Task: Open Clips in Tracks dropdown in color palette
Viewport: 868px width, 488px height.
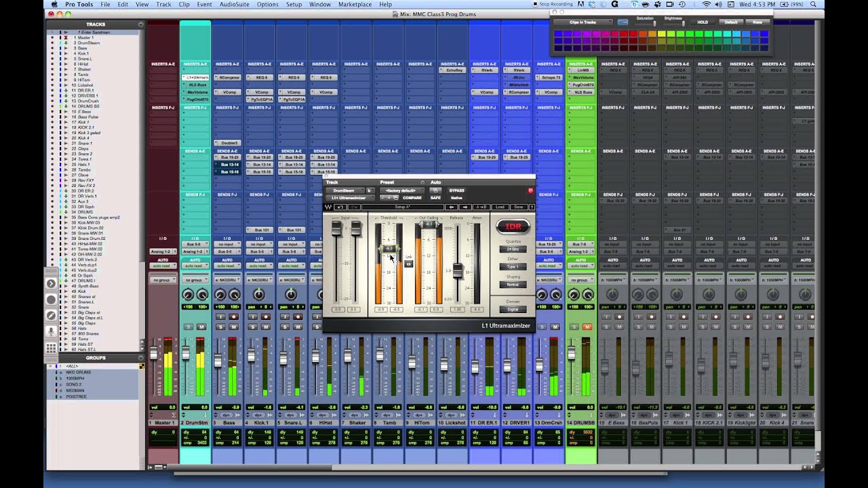Action: 583,22
